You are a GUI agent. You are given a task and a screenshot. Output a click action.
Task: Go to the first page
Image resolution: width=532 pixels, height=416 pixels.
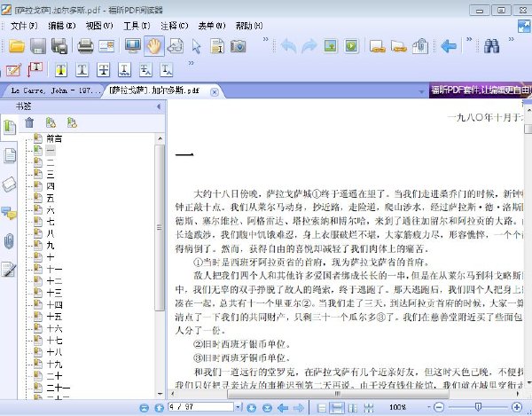145,407
